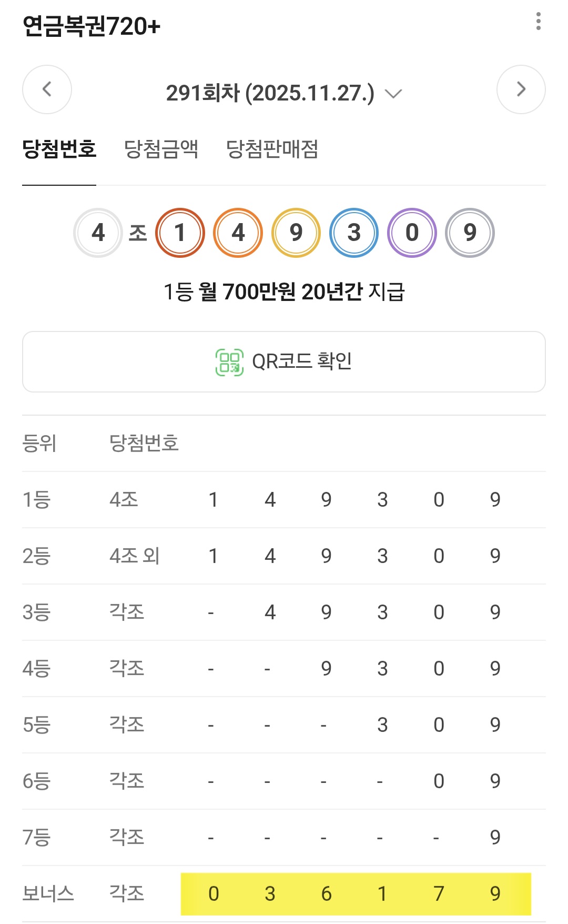Screen dimensions: 568x924
Task: Tap the 연금복권720+ page title
Action: [x=92, y=26]
